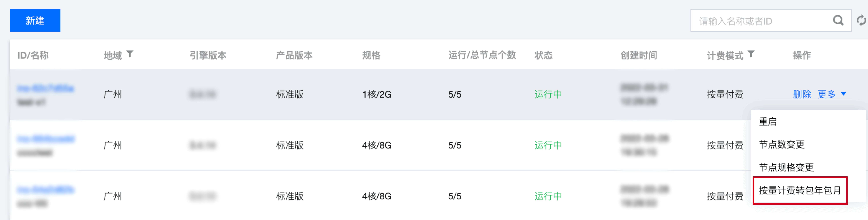Open the first instance ID link
This screenshot has width=868, height=220.
(45, 88)
